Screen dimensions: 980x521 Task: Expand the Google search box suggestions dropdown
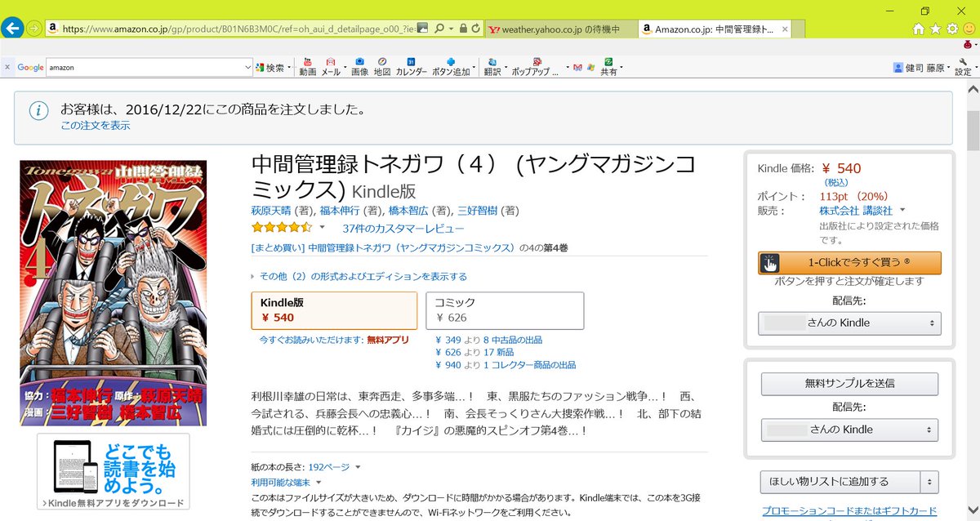tap(248, 68)
